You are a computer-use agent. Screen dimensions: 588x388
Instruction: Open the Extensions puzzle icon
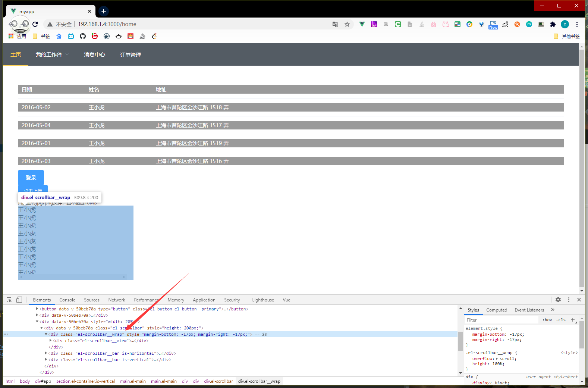coord(553,24)
